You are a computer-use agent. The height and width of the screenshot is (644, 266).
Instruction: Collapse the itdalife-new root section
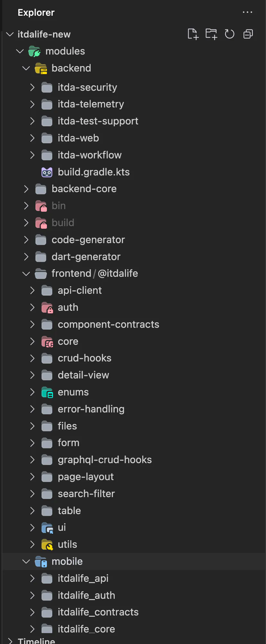click(x=10, y=34)
